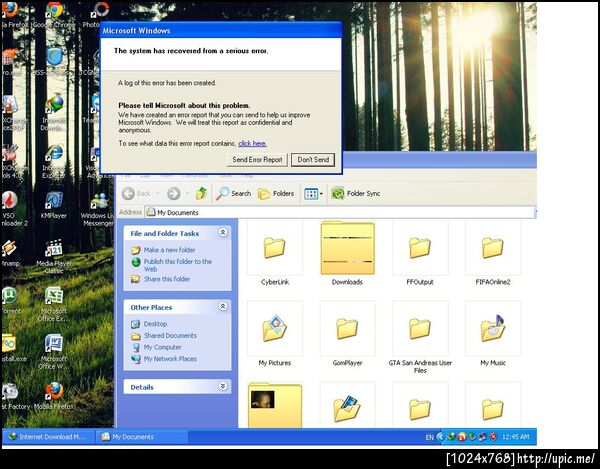The image size is (600, 469).
Task: Click the Back button in My Documents
Action: pos(137,194)
